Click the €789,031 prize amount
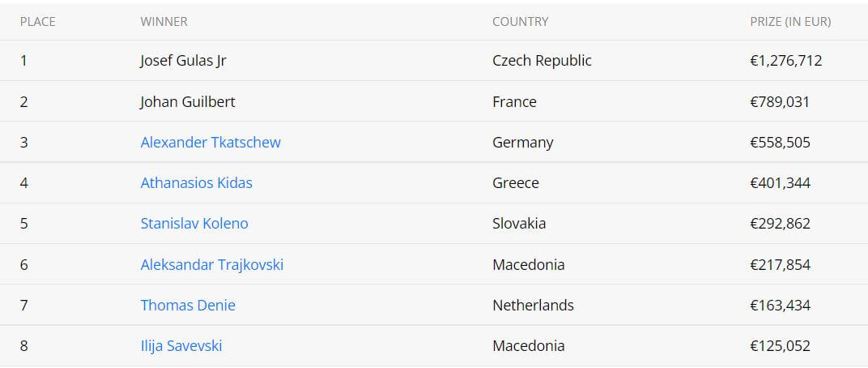Screen dimensions: 868x368 [780, 102]
